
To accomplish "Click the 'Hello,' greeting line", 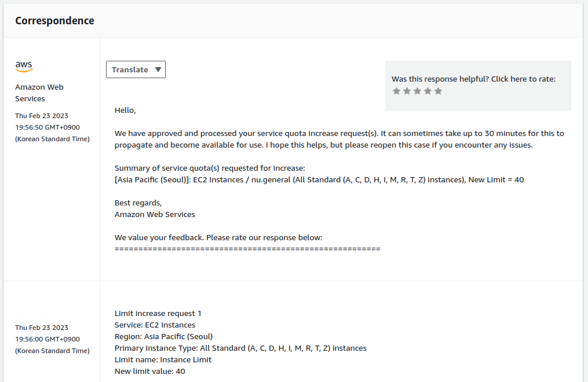I will click(x=125, y=111).
